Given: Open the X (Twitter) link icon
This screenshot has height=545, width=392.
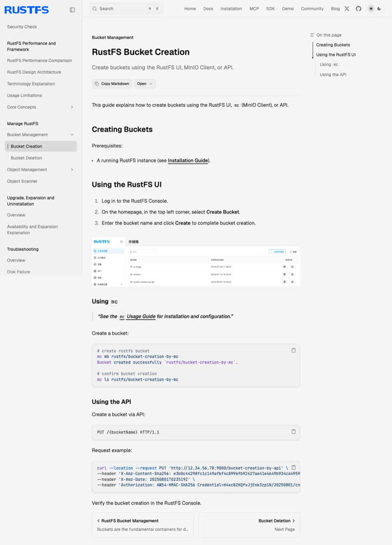Looking at the screenshot, I should (x=347, y=9).
